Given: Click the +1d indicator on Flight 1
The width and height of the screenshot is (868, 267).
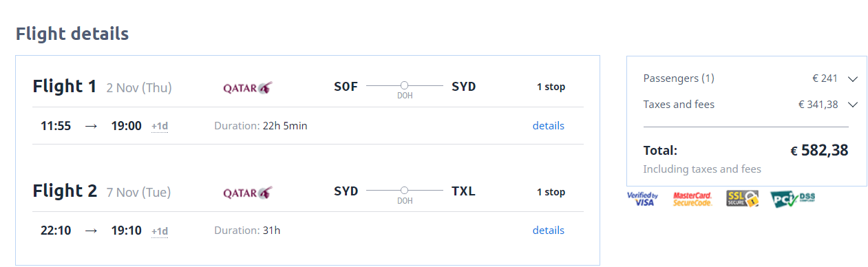Looking at the screenshot, I should point(160,127).
